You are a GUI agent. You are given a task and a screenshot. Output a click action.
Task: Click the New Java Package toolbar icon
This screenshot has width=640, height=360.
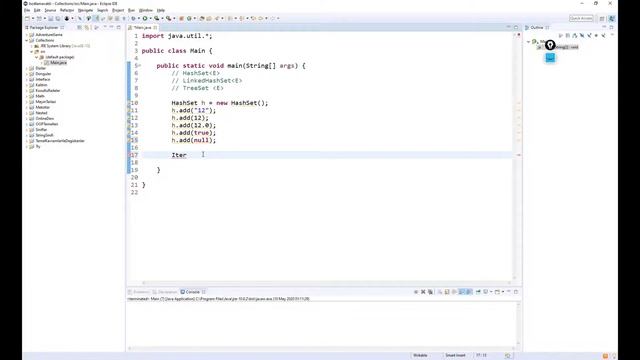point(181,18)
